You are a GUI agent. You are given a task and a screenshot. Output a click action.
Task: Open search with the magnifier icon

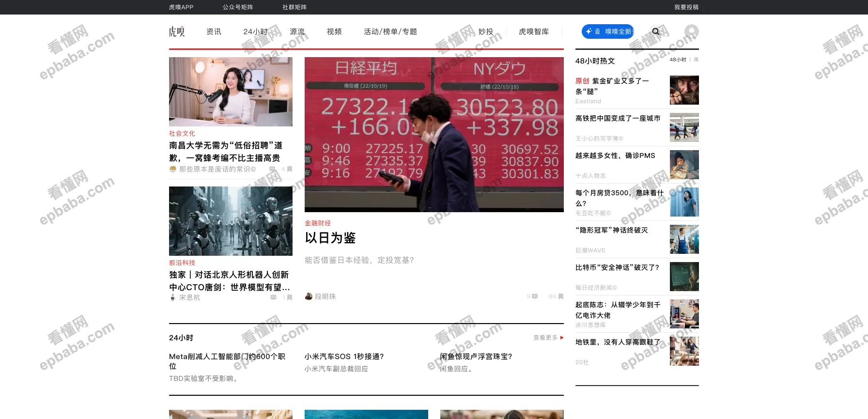point(656,31)
